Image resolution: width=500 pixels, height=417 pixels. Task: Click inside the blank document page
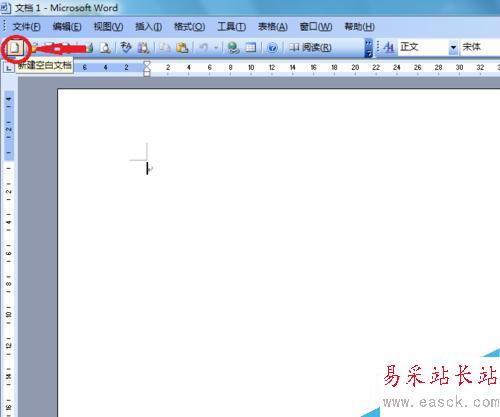[x=279, y=253]
